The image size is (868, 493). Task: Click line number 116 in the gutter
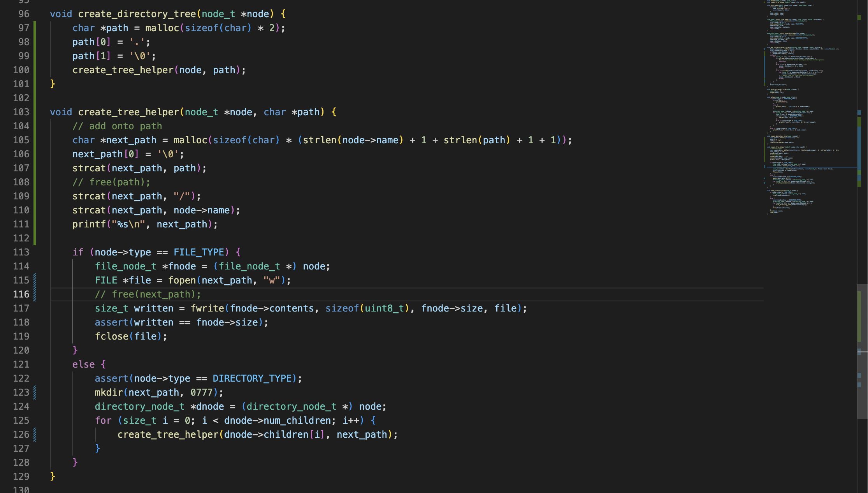(x=21, y=294)
